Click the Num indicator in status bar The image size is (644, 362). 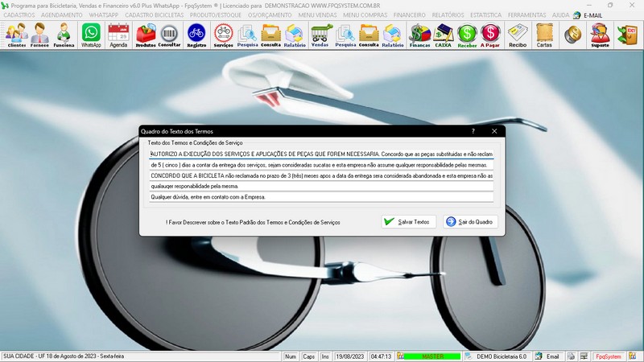point(291,356)
